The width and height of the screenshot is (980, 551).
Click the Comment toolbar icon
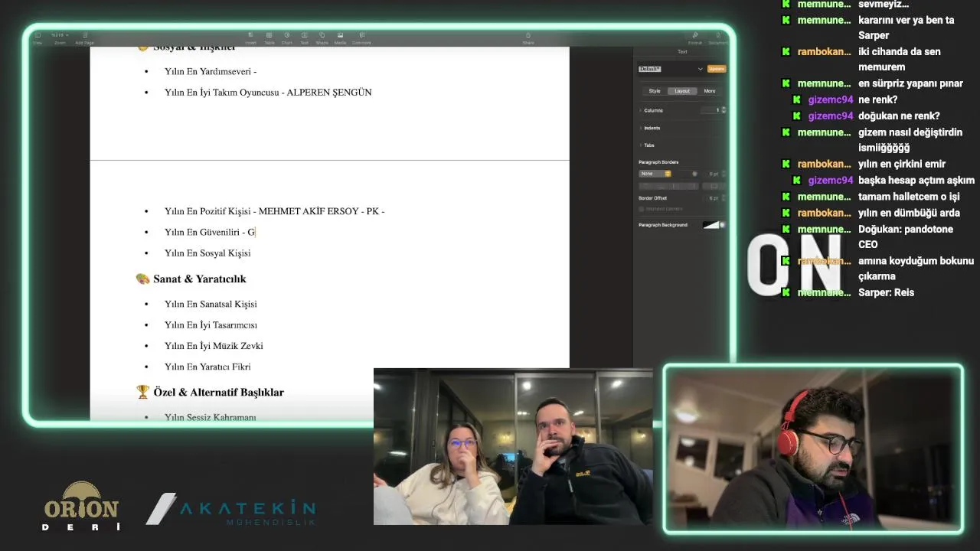tap(361, 38)
